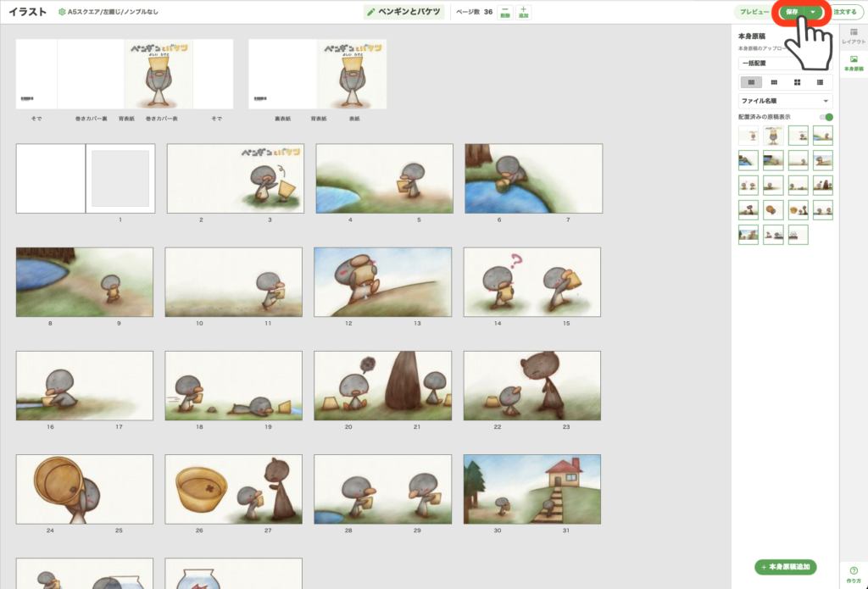Edit title with pencil icon ペンギンとバケツ
The width and height of the screenshot is (868, 589).
tap(371, 12)
